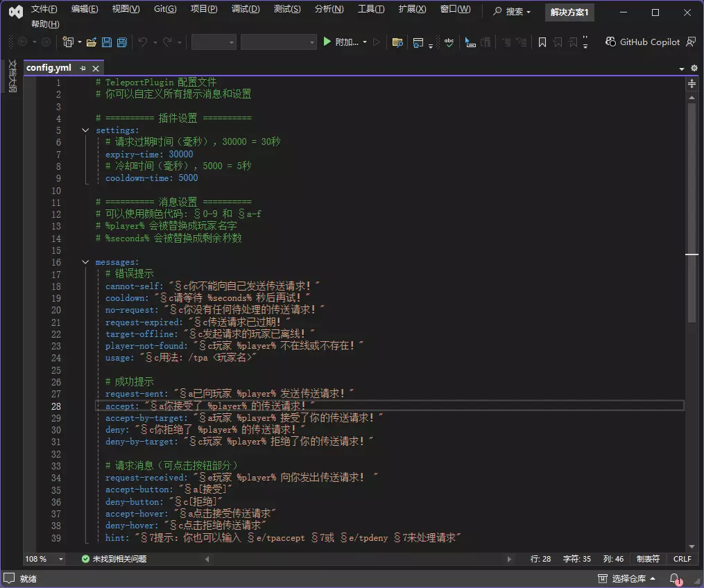704x588 pixels.
Task: Expand the redo history dropdown arrow
Action: [179, 42]
